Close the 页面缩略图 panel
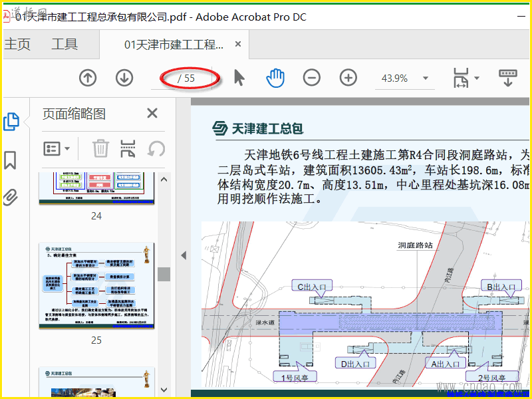Viewport: 532px width, 399px height. tap(152, 113)
